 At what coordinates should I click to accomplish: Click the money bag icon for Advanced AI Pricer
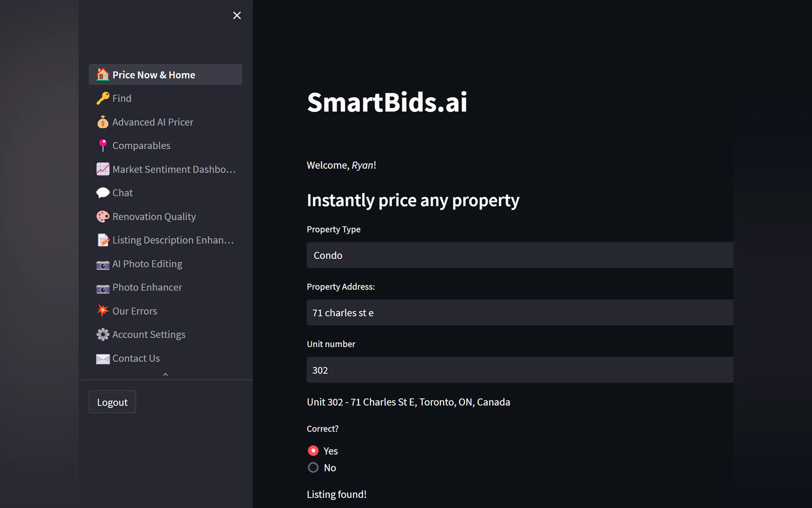click(x=103, y=122)
